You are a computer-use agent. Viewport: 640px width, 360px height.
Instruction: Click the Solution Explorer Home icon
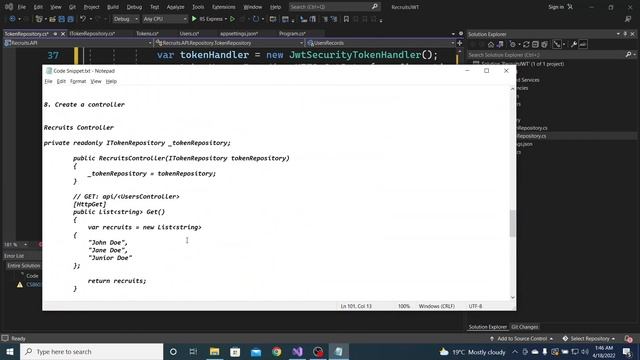point(491,44)
